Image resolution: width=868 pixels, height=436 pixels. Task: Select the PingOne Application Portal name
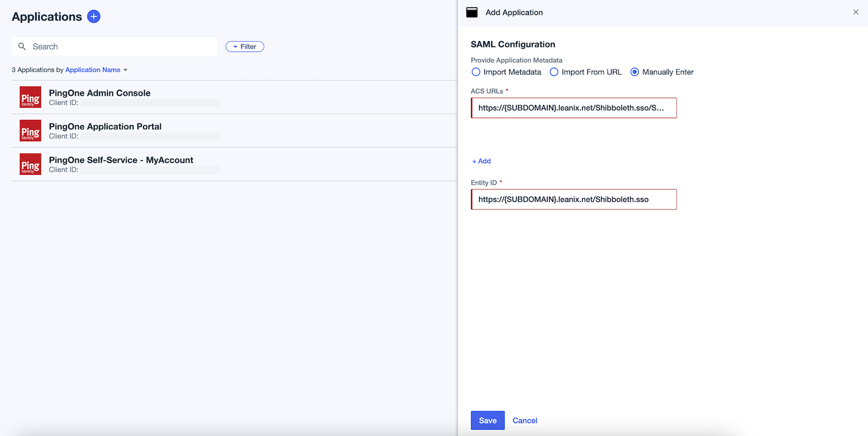coord(105,127)
